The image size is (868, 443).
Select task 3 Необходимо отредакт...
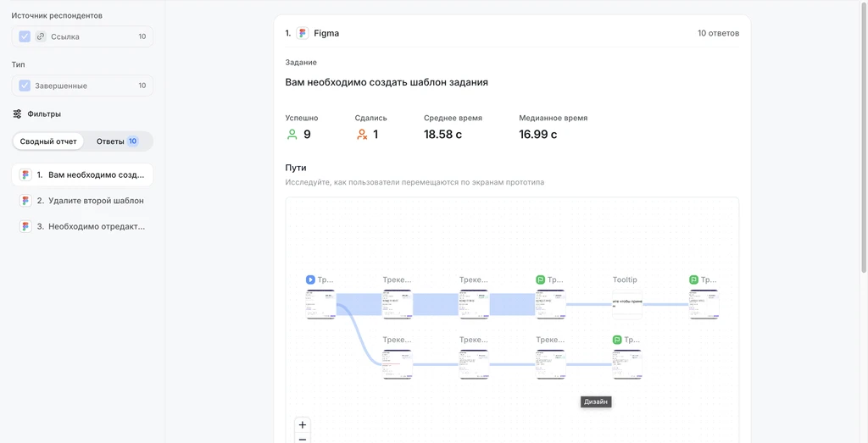coord(82,226)
